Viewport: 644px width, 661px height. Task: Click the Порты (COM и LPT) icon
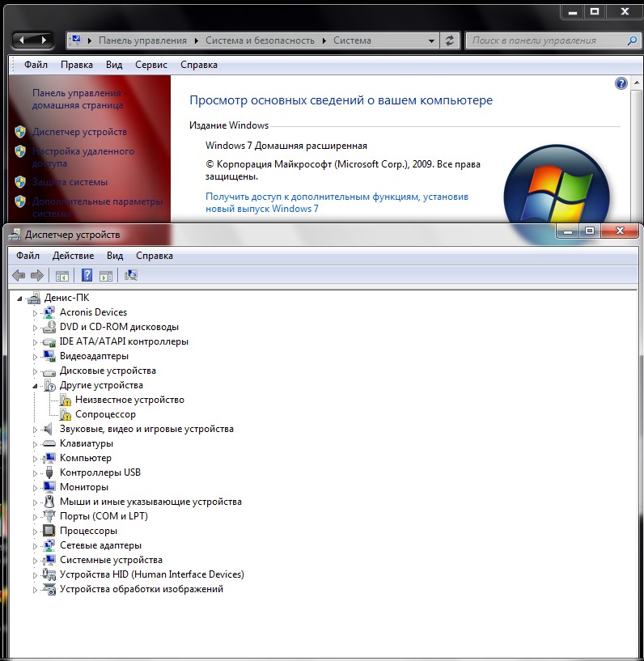click(x=49, y=516)
